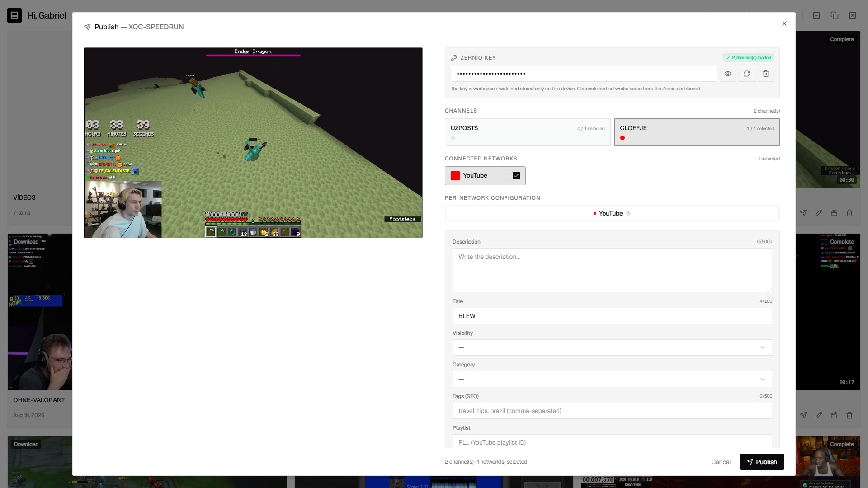The width and height of the screenshot is (868, 488).
Task: Click the Title field containing BLEW
Action: tap(612, 316)
